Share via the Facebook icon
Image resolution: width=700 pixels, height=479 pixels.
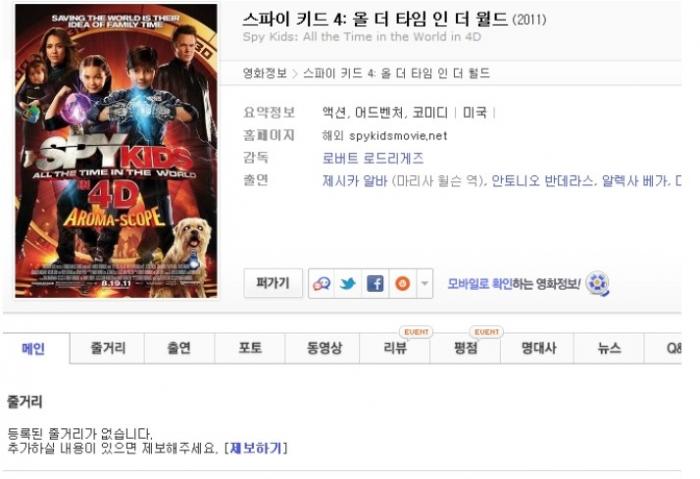[375, 283]
